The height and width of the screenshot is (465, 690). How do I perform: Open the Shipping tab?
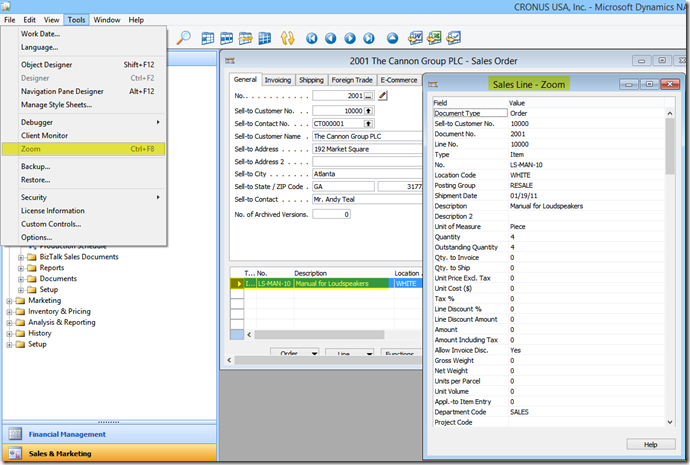pos(311,80)
